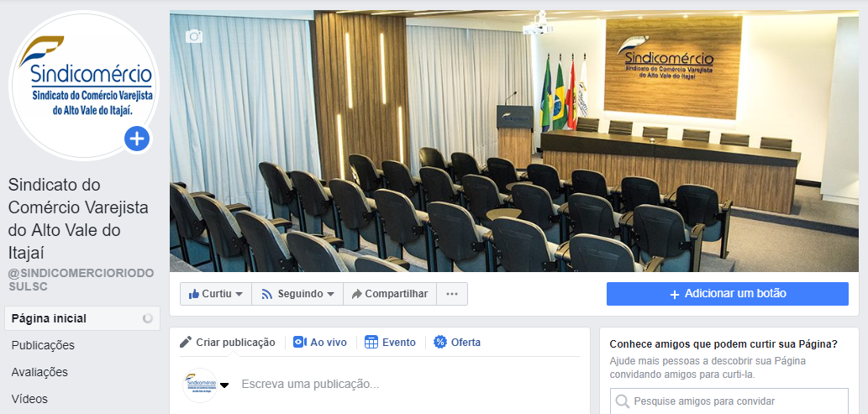Click the Pesquise amigos para convidar search box
The width and height of the screenshot is (868, 414).
729,401
